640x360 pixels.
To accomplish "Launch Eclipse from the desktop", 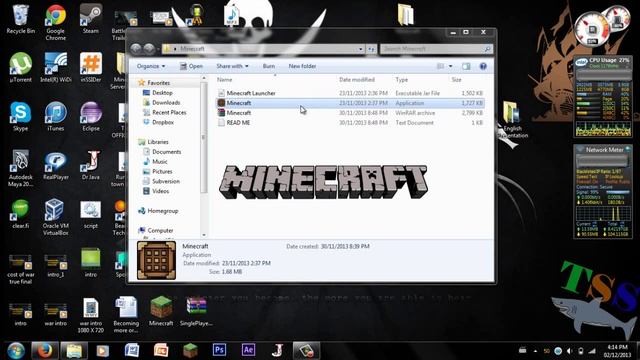I will tap(91, 116).
